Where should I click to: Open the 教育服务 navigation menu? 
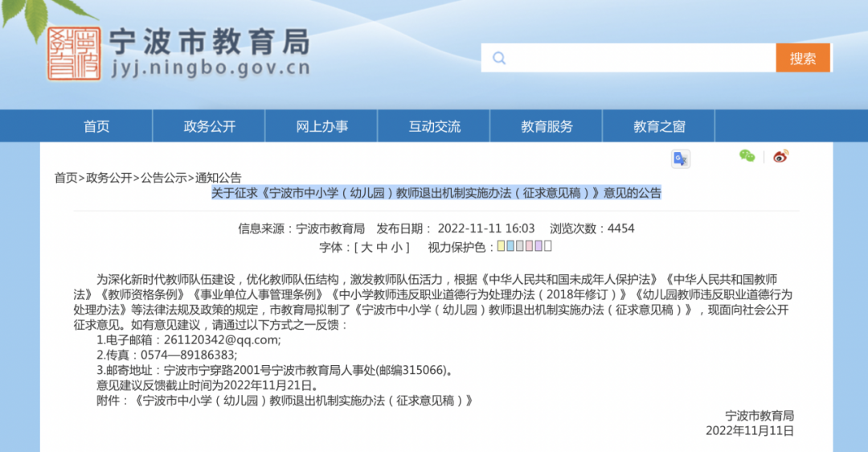pos(547,126)
